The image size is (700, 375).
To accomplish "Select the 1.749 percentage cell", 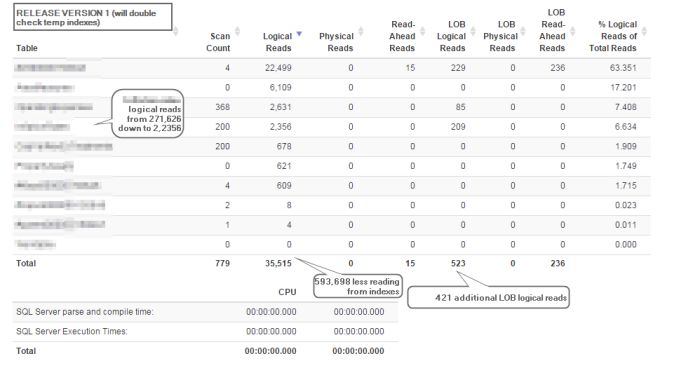I will click(625, 166).
